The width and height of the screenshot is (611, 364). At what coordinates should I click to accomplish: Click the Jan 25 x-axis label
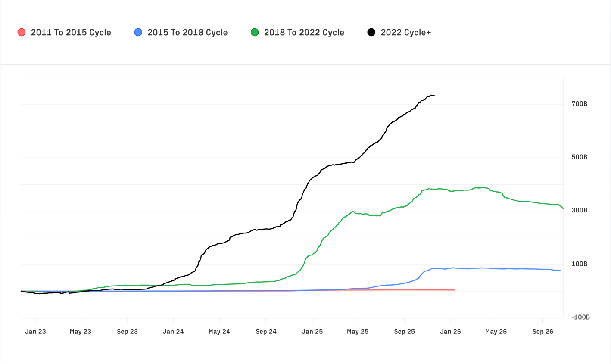(x=312, y=331)
